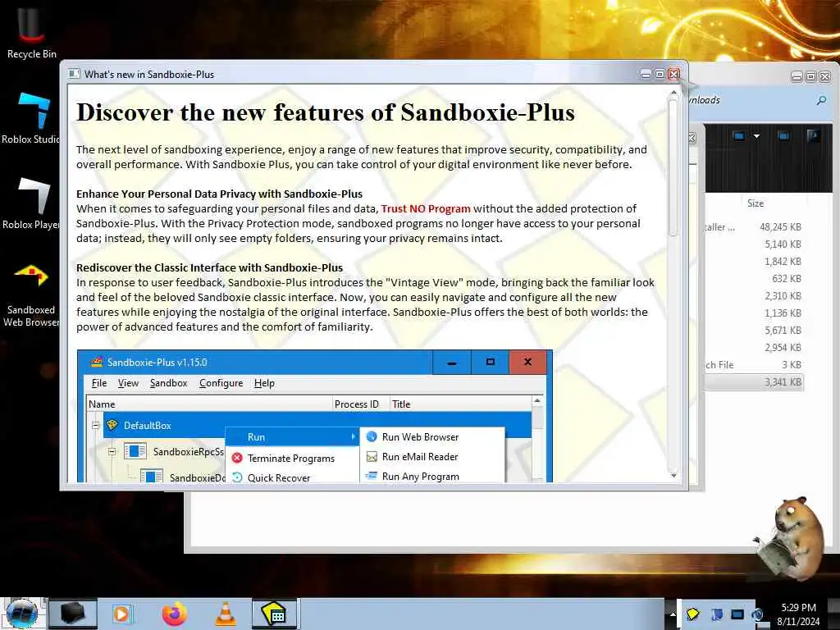Click the red 'Trust NO Program' text
Screen dimensions: 840x630
pos(426,208)
